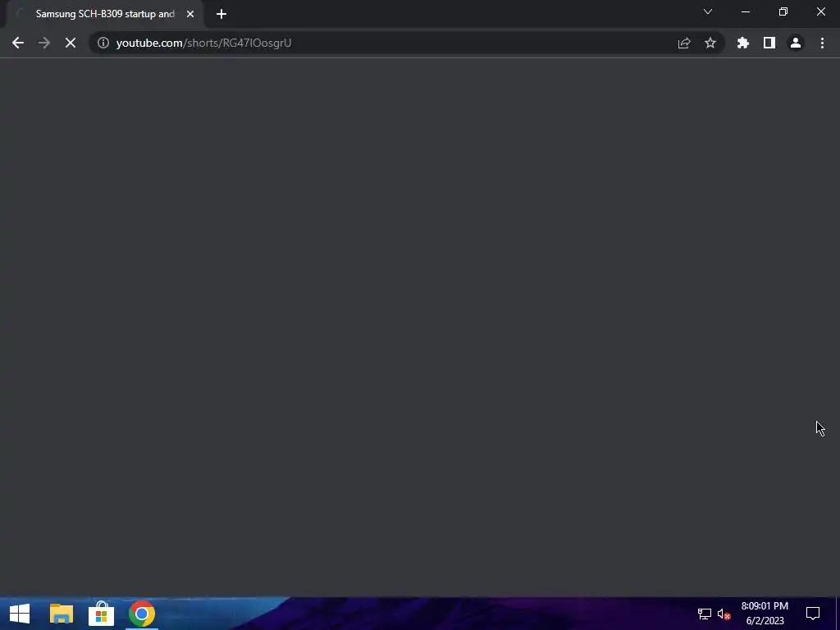This screenshot has height=630, width=840.
Task: Restore down the Chrome window
Action: tap(783, 11)
